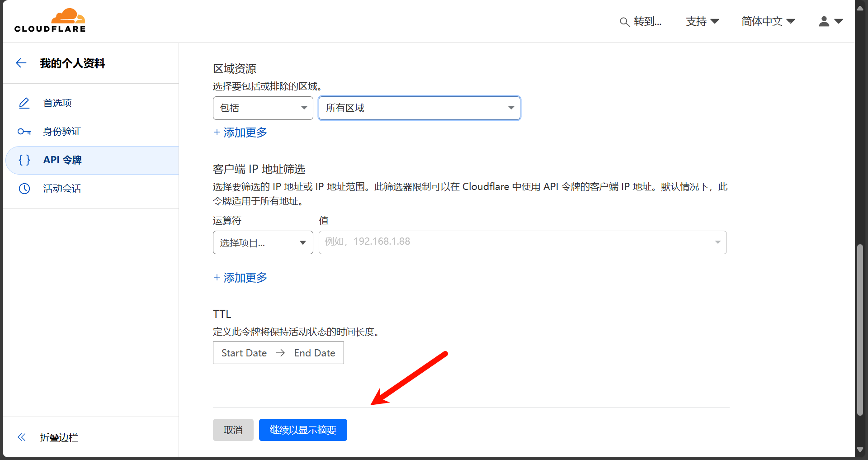The image size is (868, 460).
Task: Click 添加更多 under 区域资源
Action: click(x=240, y=133)
